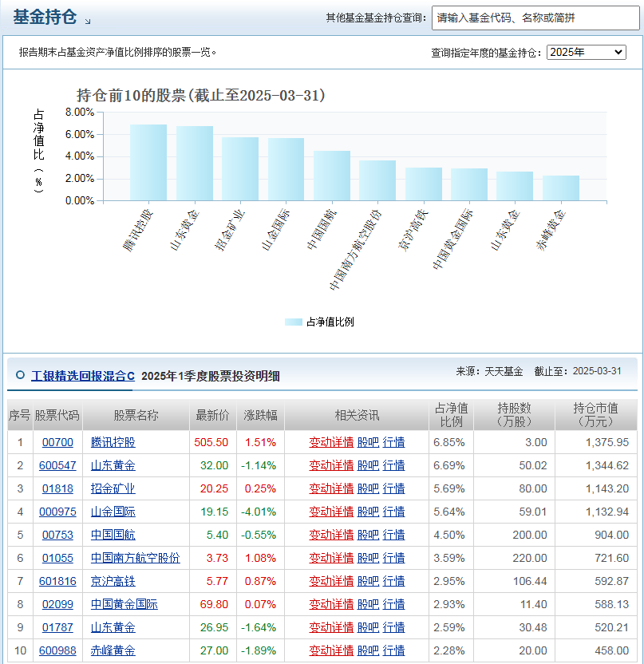Open the 工银精选回报混合C fund link
Screen dimensions: 644x664
pos(83,376)
